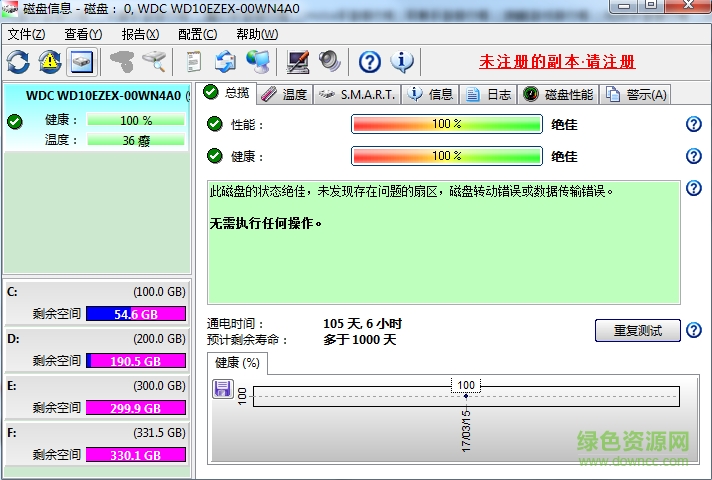Click the C: drive free space bar
The image size is (712, 480).
tap(136, 315)
